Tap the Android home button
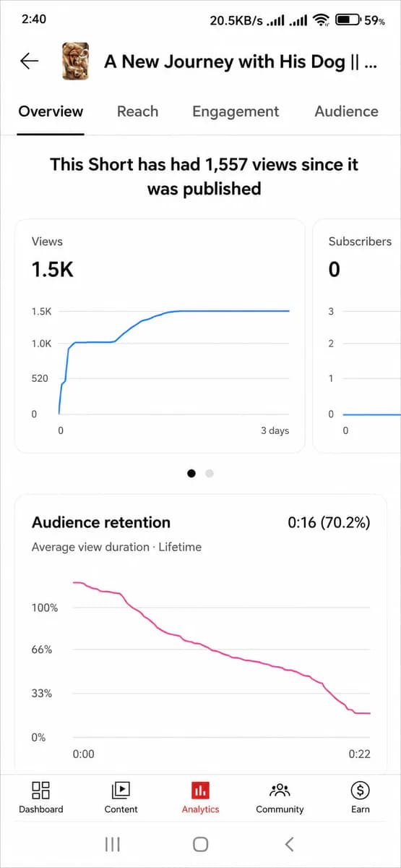The height and width of the screenshot is (868, 401). (201, 843)
